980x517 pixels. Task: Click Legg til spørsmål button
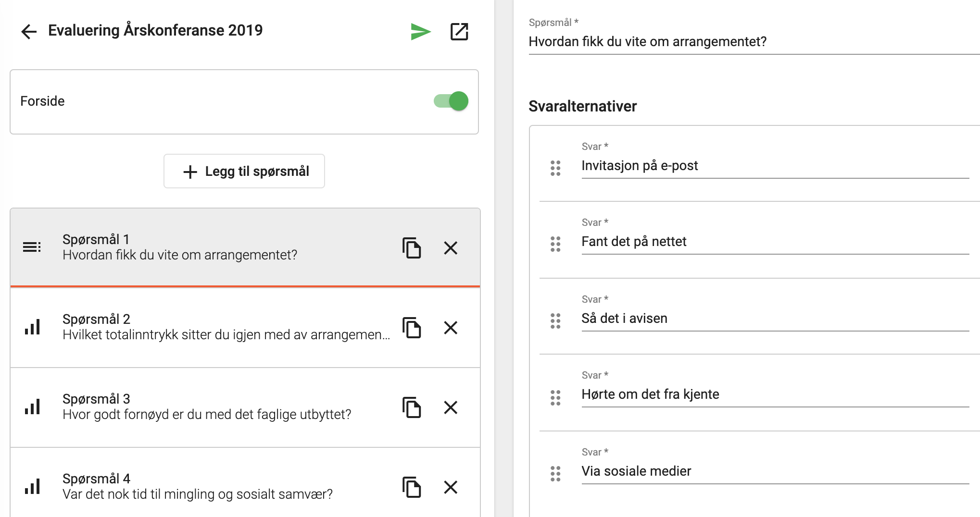click(x=244, y=171)
